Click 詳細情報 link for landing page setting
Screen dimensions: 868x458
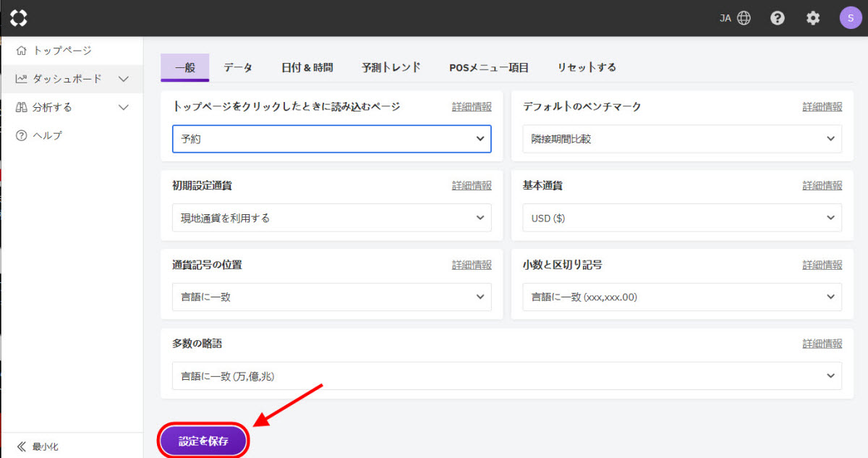pyautogui.click(x=472, y=106)
